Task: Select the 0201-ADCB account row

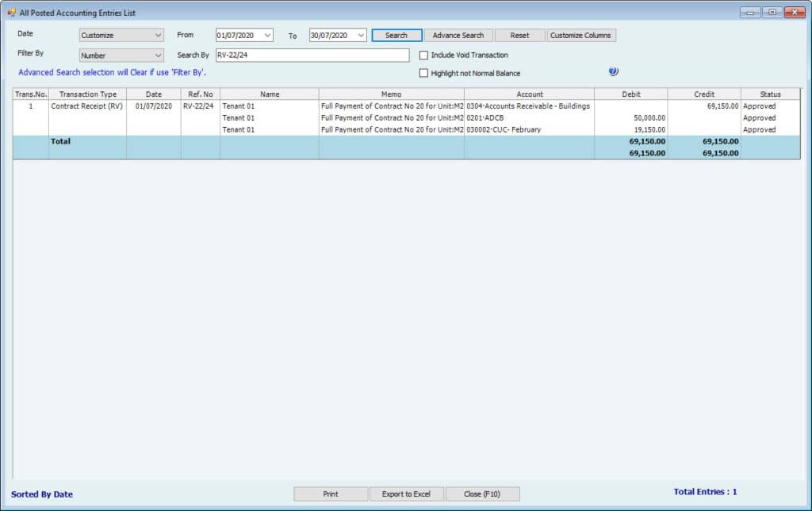Action: [x=528, y=118]
